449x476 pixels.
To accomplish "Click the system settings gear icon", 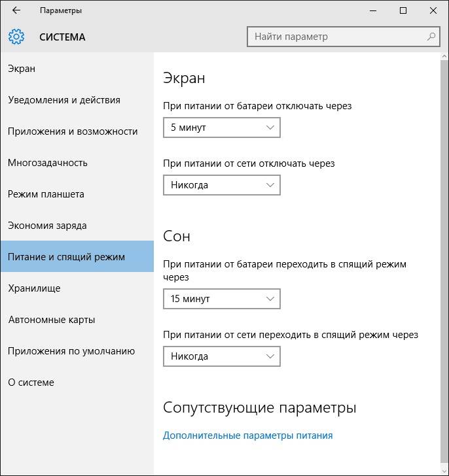I will (x=16, y=37).
